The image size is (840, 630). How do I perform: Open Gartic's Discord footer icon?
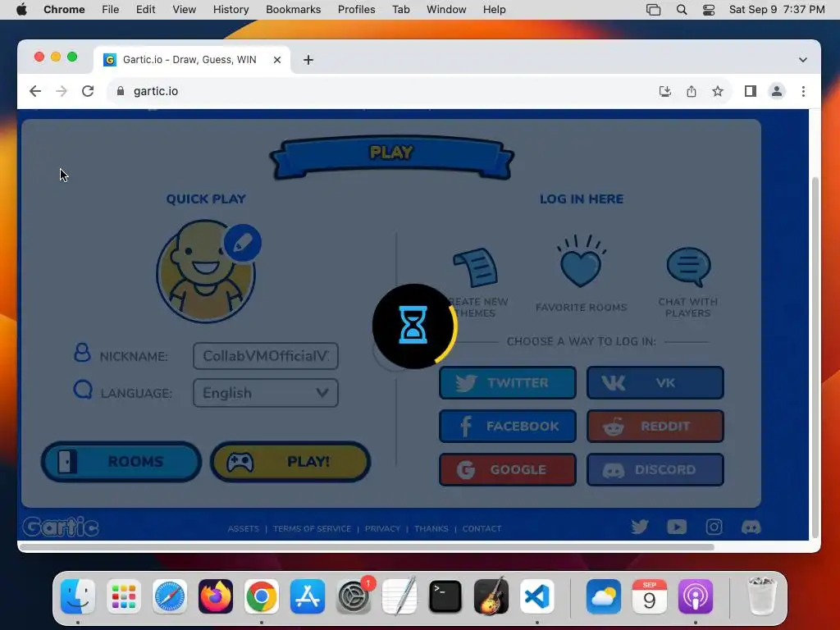[x=751, y=527]
